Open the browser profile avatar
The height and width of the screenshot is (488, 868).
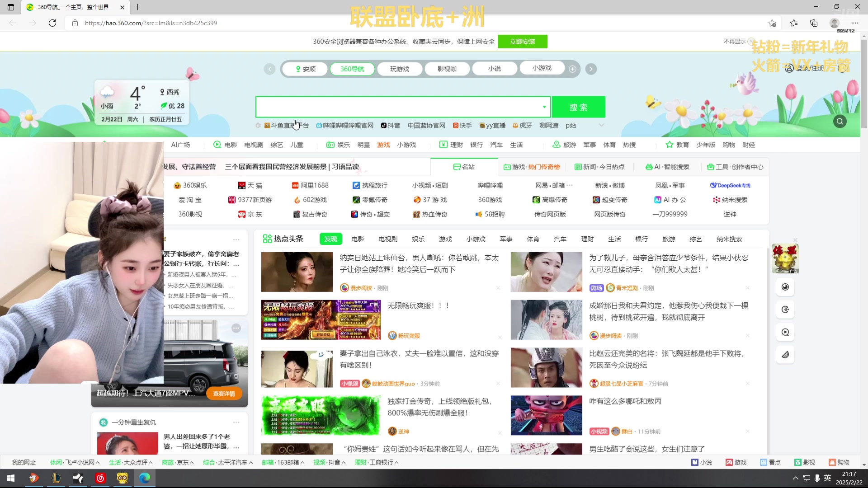tap(835, 23)
